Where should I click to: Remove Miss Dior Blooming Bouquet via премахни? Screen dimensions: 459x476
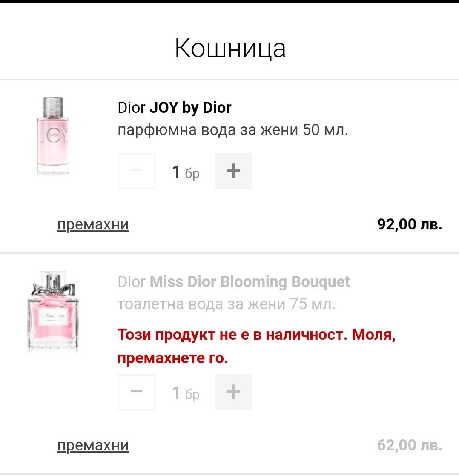click(x=93, y=445)
